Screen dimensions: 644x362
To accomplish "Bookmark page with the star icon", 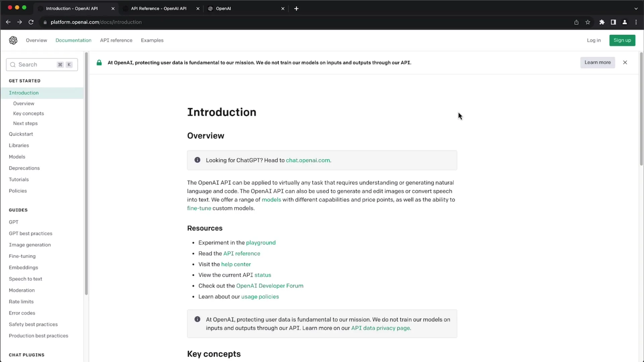I will coord(588,22).
